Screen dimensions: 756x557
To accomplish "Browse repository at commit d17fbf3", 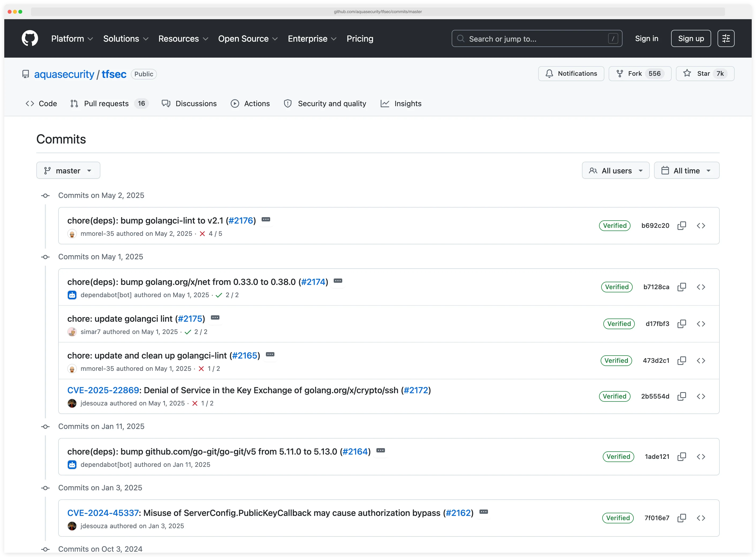I will 701,324.
